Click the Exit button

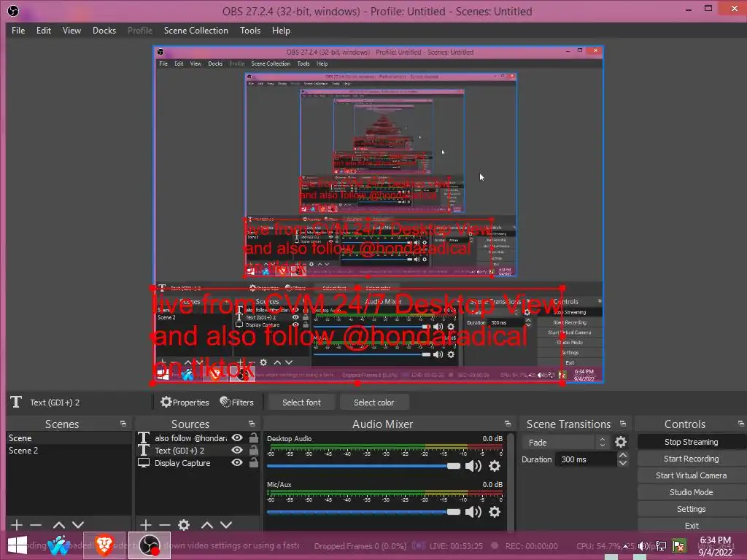[691, 526]
